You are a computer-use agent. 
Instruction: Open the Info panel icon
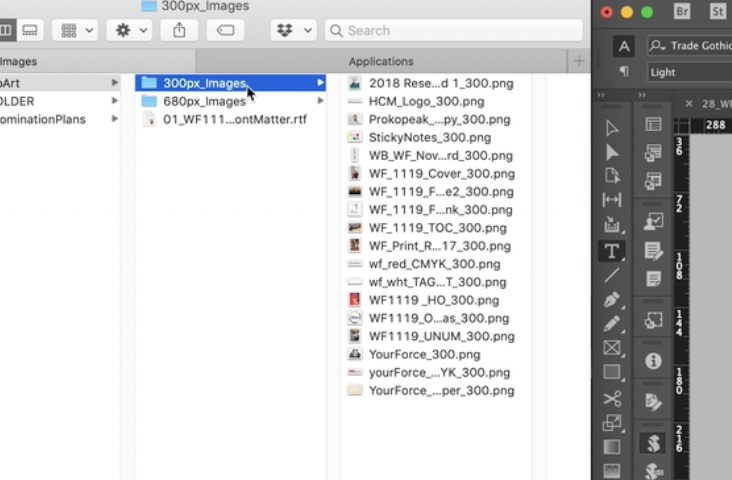(x=653, y=361)
